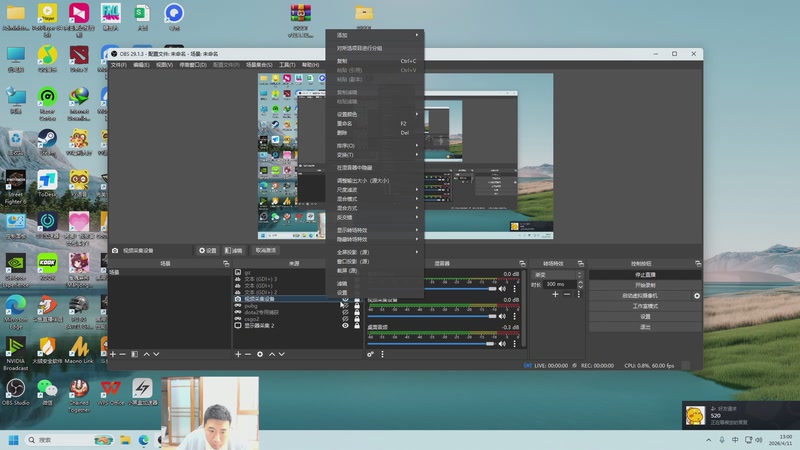Add a transition with the plus icon
This screenshot has height=450, width=800.
tap(555, 294)
